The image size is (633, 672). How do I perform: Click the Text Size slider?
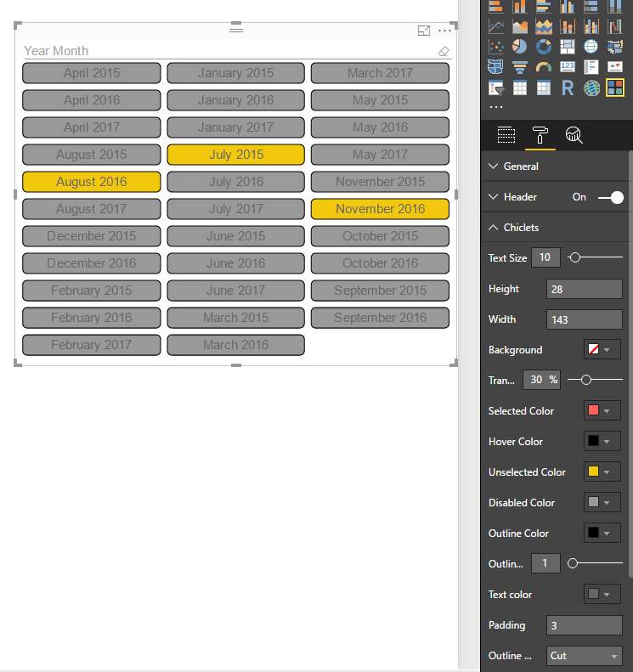[x=595, y=257]
